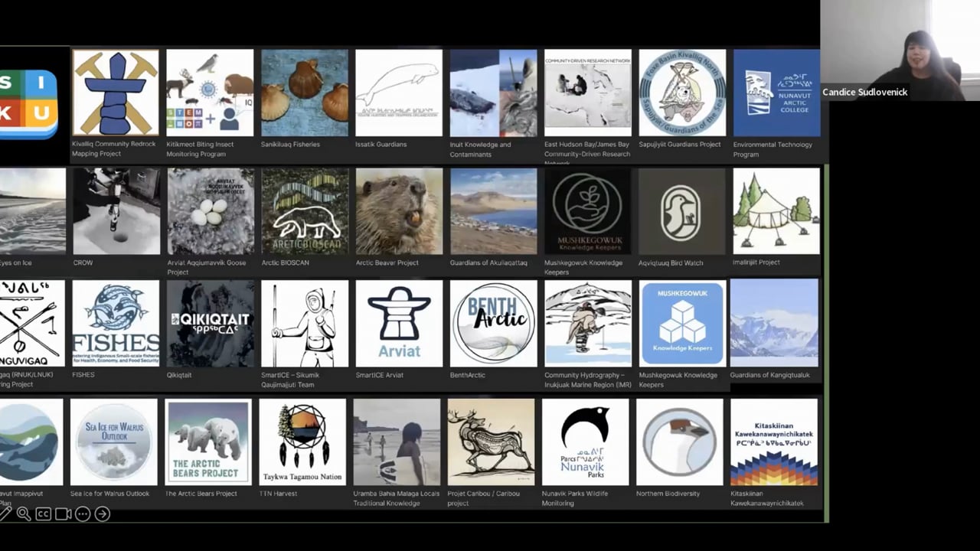
Task: Open the Projet Caribou artwork
Action: (x=491, y=442)
